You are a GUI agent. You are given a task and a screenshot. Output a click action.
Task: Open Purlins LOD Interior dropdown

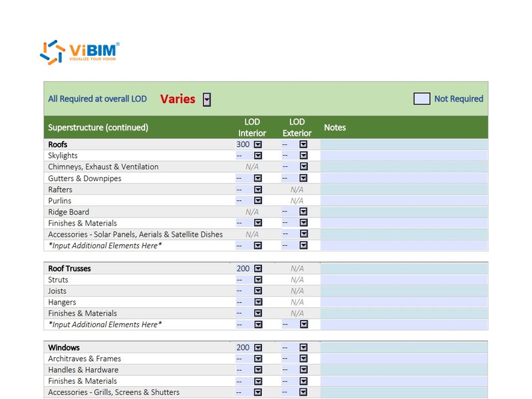tap(258, 201)
